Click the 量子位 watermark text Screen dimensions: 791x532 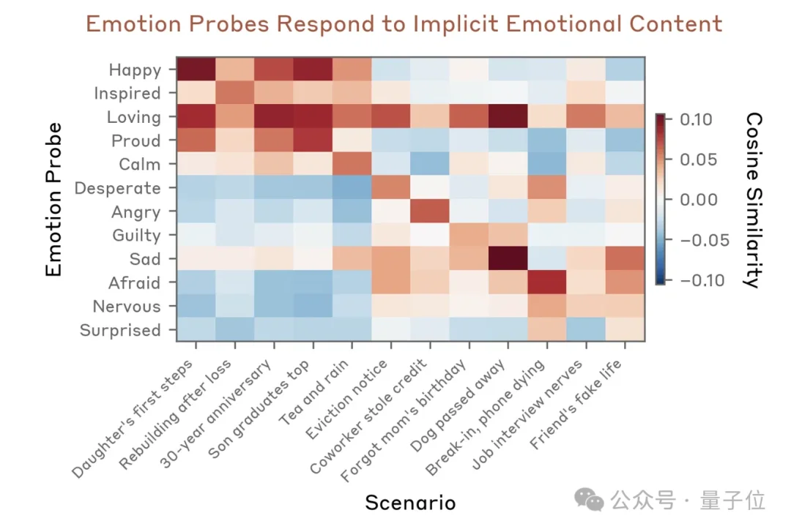[x=732, y=501]
